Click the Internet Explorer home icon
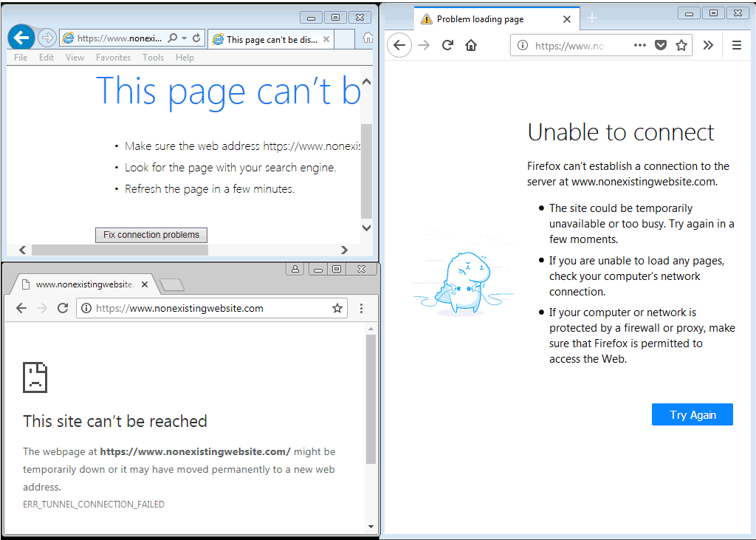This screenshot has width=756, height=540. coord(368,38)
